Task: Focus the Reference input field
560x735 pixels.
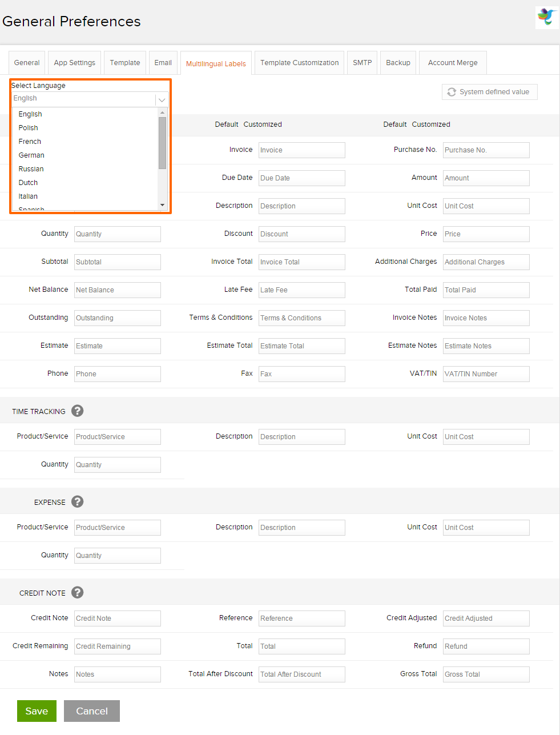Action: click(302, 618)
